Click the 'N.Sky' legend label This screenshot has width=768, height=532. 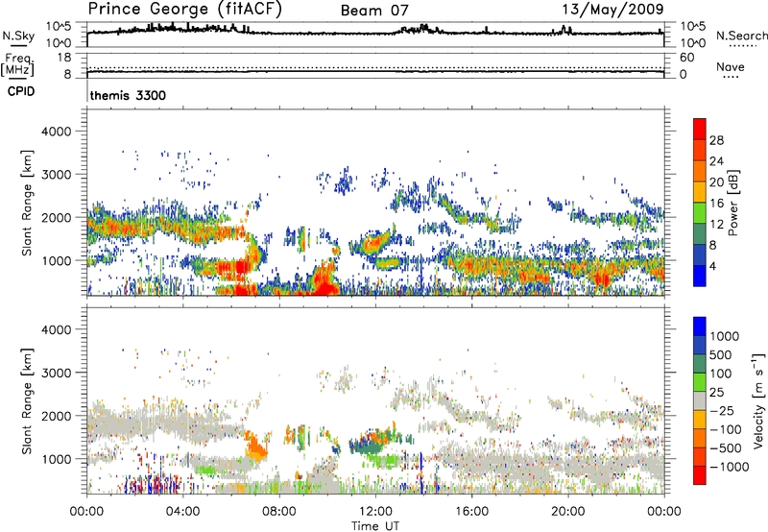(x=18, y=36)
